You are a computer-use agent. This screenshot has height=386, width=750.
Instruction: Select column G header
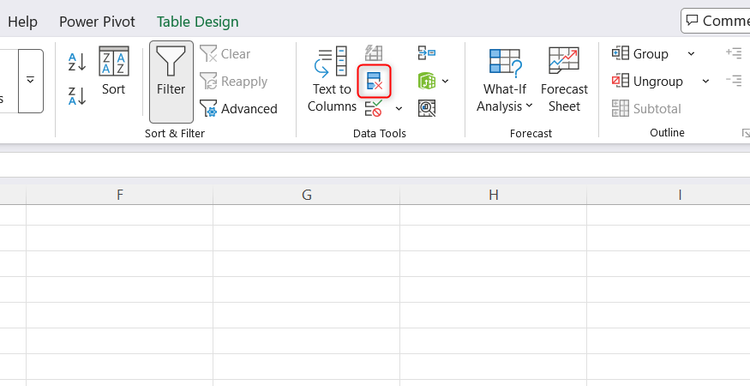click(x=307, y=195)
